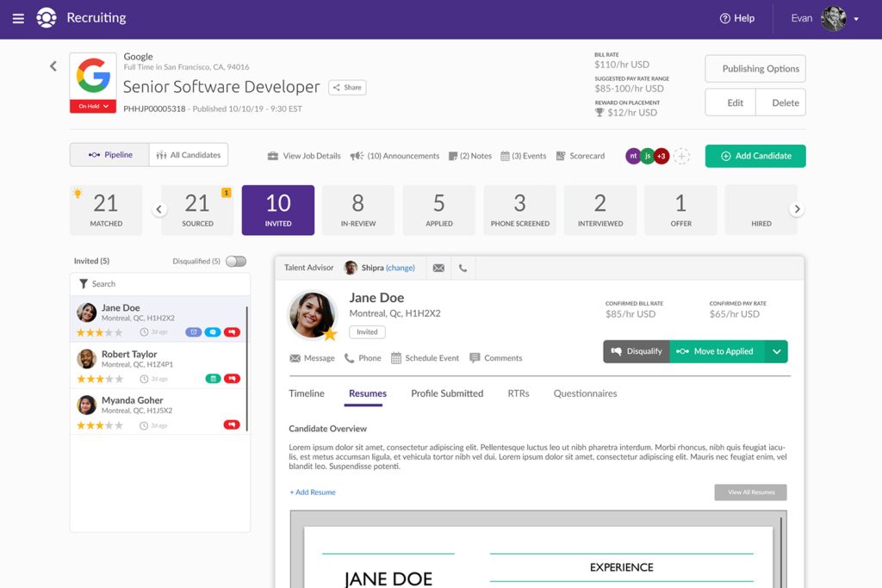Click the + Add Resume link
Screen dimensions: 882x588
(x=313, y=492)
